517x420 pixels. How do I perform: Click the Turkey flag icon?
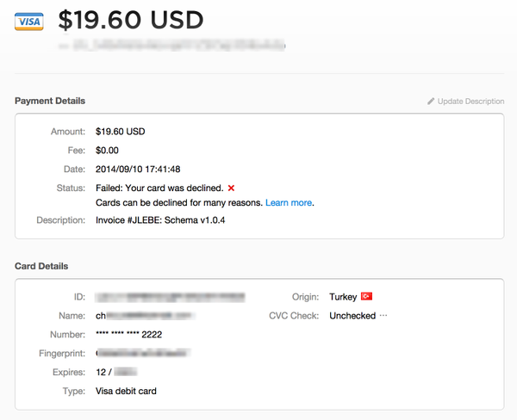click(366, 296)
